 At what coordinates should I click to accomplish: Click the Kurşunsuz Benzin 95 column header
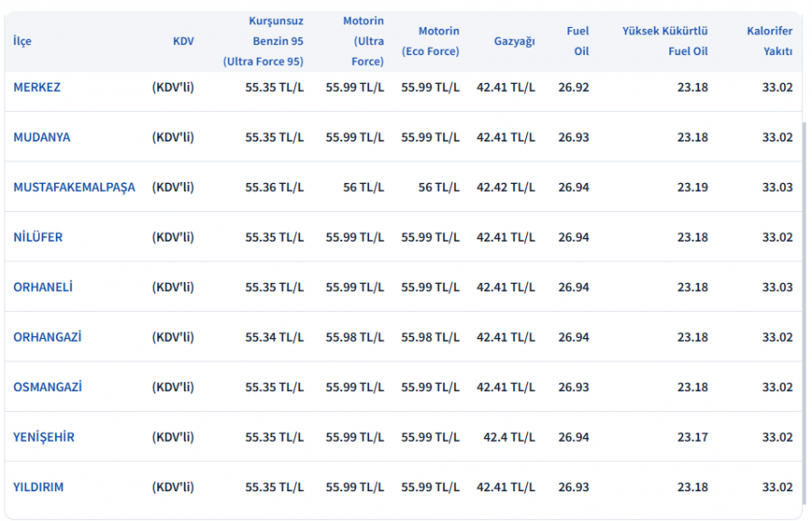coord(263,41)
